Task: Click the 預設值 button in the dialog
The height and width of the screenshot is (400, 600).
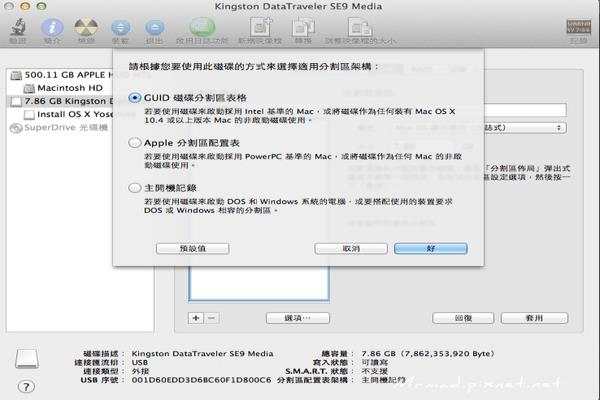Action: click(192, 248)
